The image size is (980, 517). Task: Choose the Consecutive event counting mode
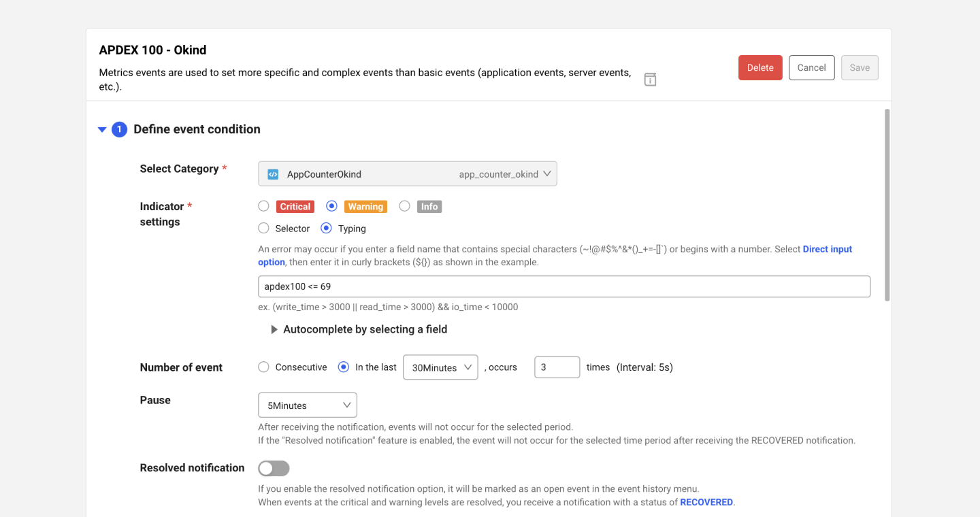[x=264, y=367]
